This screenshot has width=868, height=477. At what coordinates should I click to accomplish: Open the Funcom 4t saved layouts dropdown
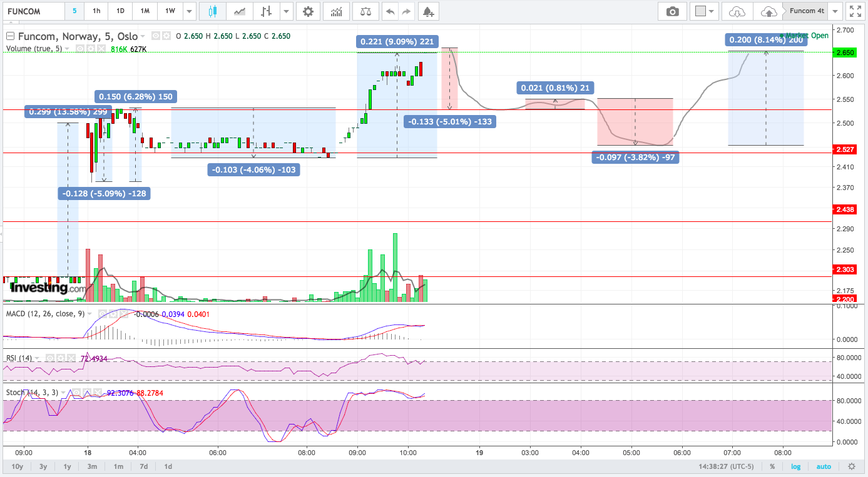click(836, 11)
